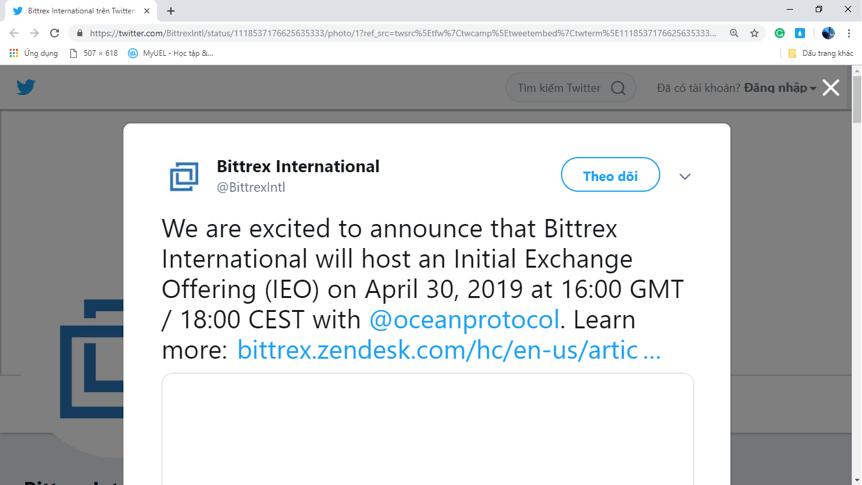Reload the page
The image size is (862, 485).
point(54,33)
